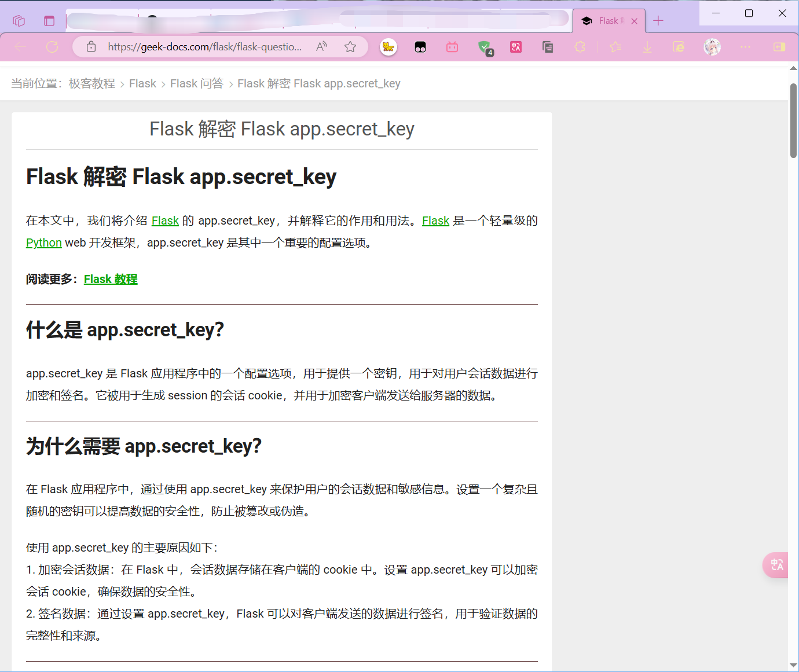Open the Favorites list icon
Screen dimensions: 799x672
coord(615,47)
